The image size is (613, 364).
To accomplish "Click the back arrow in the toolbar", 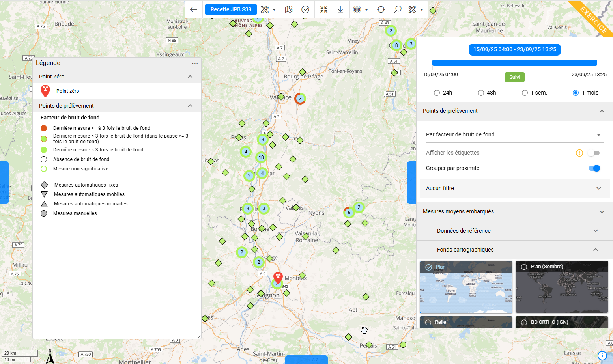I will (x=193, y=9).
